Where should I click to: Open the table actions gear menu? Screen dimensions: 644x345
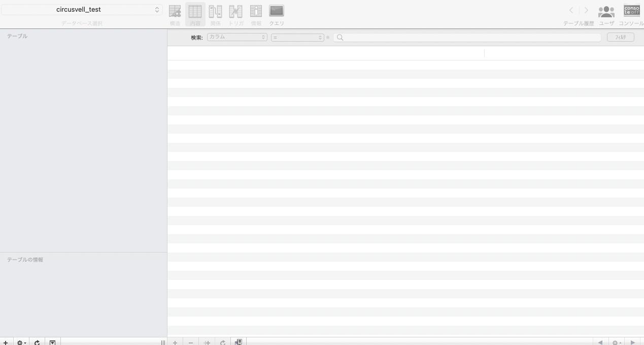pyautogui.click(x=21, y=342)
